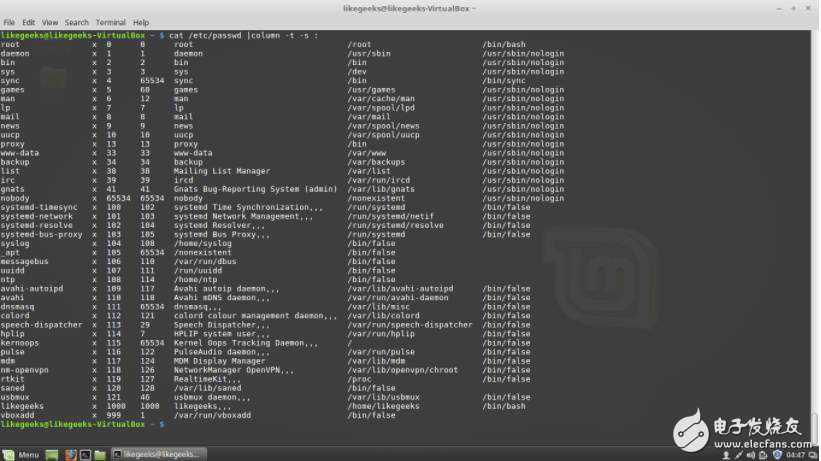The image size is (821, 461).
Task: Click 'daemon' username in first column
Action: point(15,53)
